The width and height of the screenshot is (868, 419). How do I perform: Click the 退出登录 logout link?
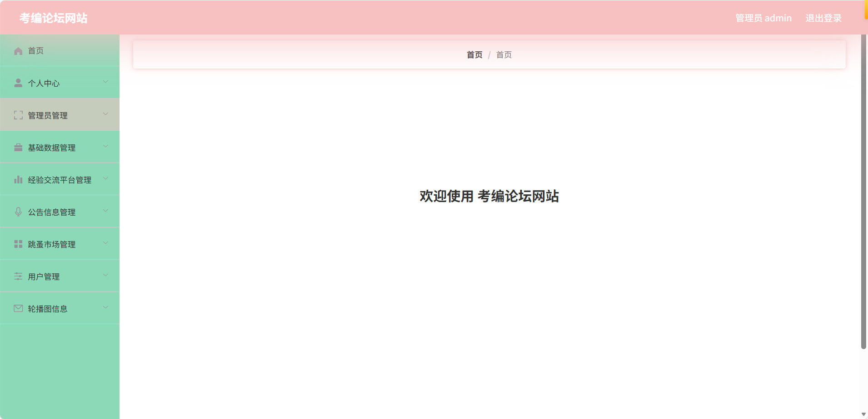click(x=823, y=18)
